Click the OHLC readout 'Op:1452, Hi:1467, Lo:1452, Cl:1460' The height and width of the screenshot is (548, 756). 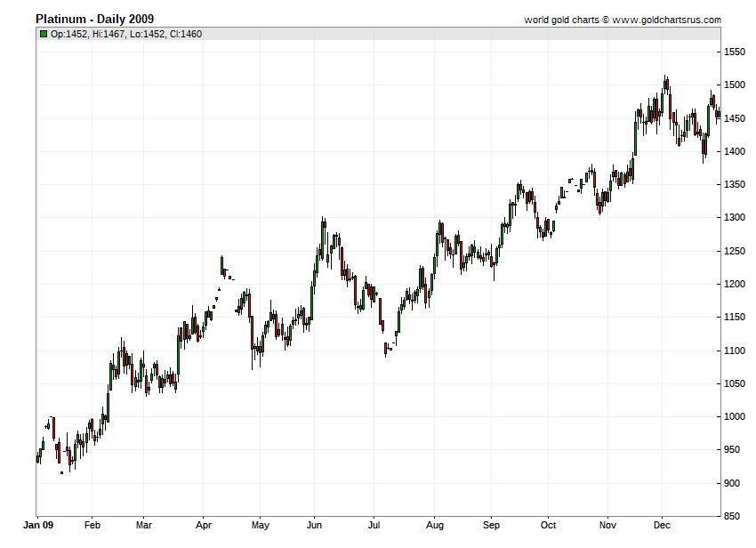[125, 34]
